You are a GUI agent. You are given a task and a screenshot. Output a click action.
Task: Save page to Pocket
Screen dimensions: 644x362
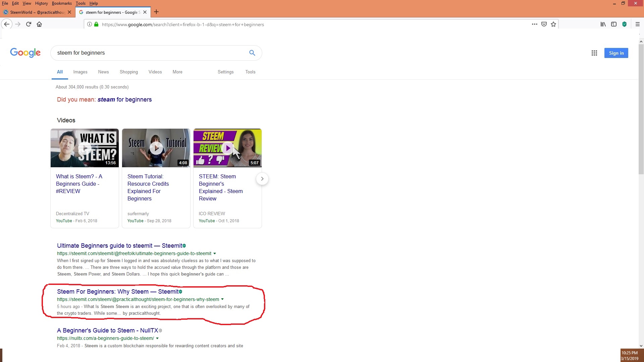[544, 24]
